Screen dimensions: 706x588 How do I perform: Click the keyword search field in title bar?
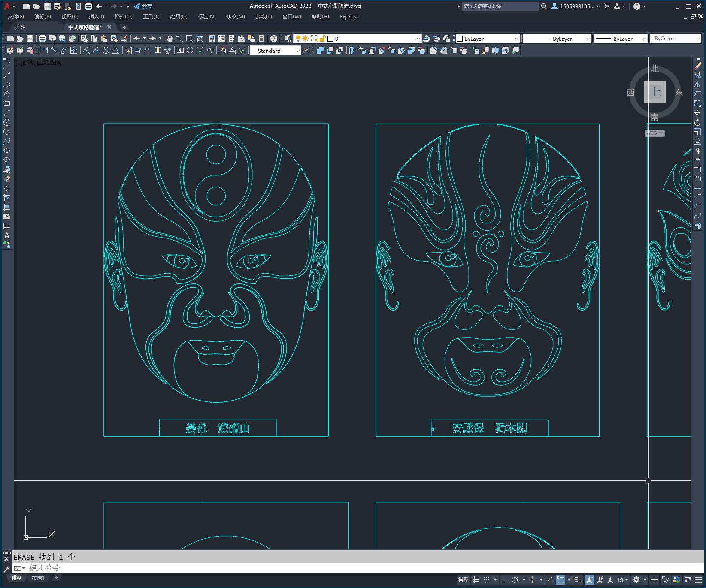[x=500, y=6]
